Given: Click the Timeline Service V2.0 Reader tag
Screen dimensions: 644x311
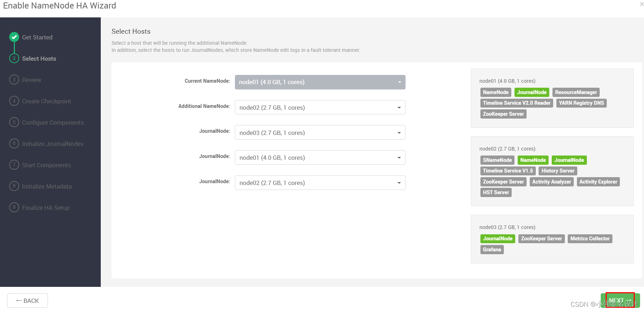Looking at the screenshot, I should coord(517,103).
